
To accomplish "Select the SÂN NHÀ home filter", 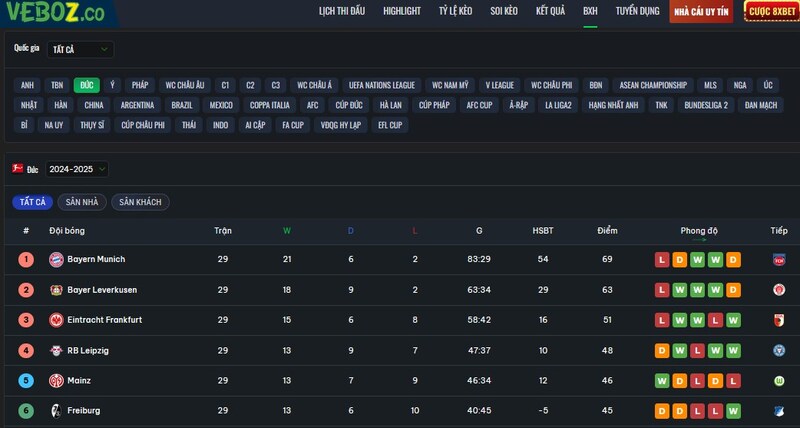I will [82, 202].
